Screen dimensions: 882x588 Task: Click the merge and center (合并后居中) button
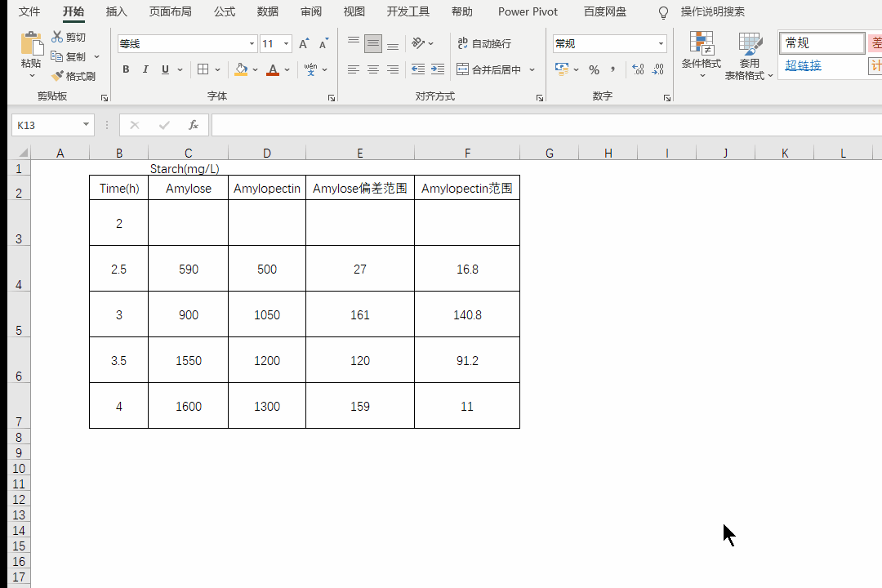(x=489, y=69)
